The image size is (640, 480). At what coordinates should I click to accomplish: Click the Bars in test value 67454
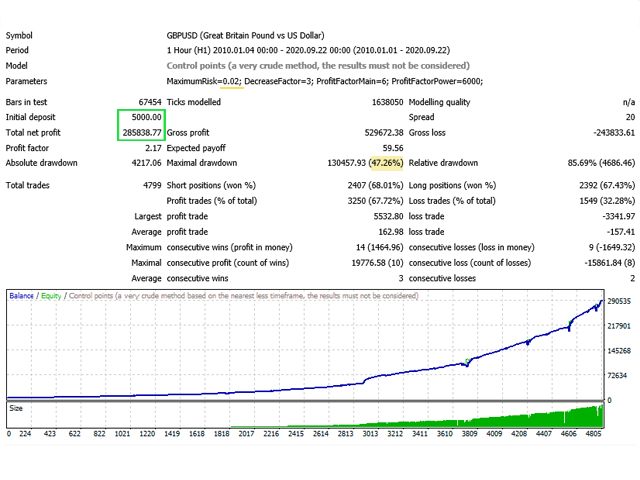[150, 102]
